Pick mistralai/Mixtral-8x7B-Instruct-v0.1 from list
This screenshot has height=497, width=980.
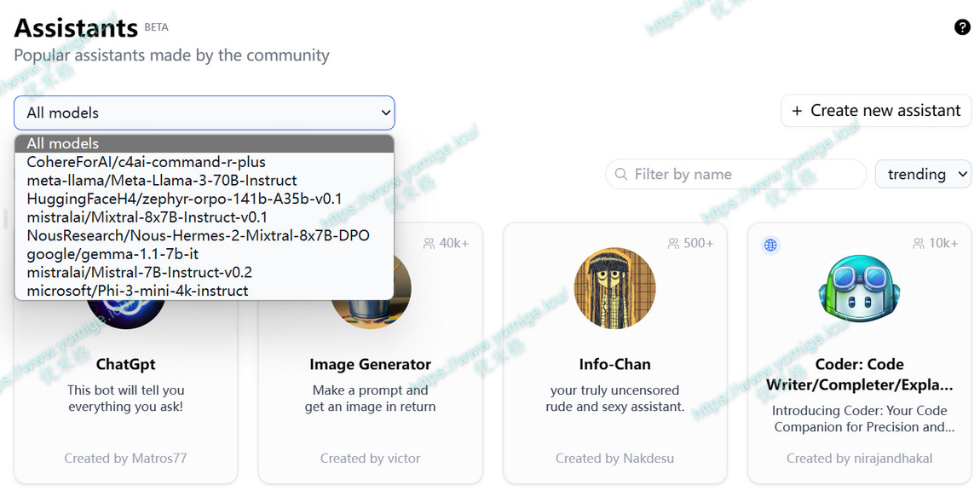(x=147, y=217)
